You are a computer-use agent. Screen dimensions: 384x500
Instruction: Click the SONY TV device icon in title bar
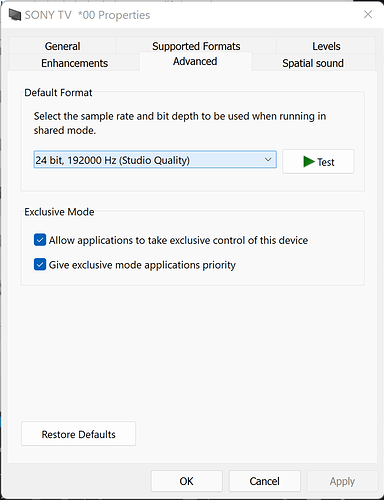coord(15,15)
